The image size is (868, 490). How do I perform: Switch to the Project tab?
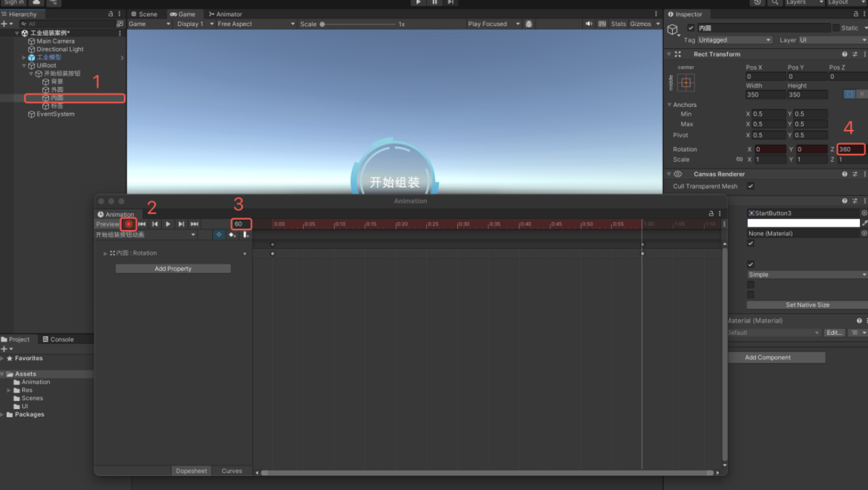pyautogui.click(x=16, y=340)
